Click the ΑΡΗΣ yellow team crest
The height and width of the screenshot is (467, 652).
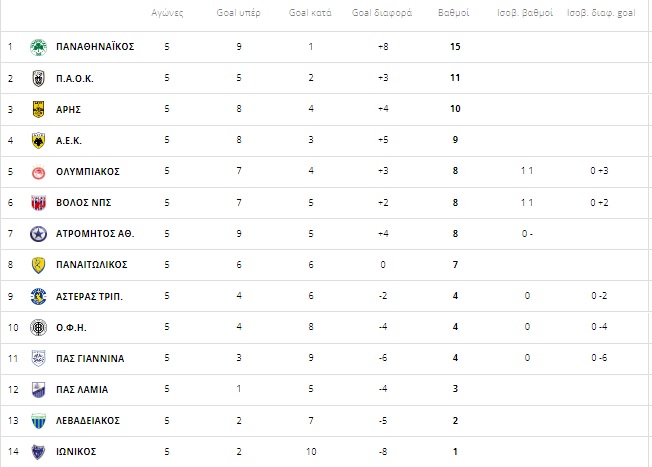[x=39, y=109]
